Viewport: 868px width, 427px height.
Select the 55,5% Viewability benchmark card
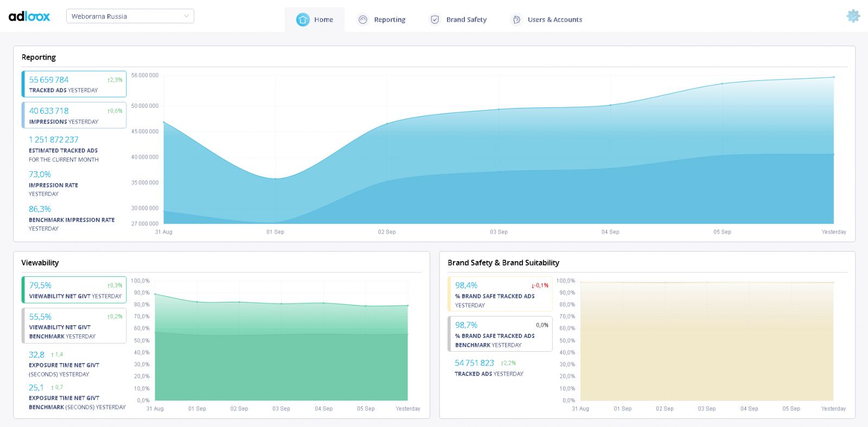[74, 325]
